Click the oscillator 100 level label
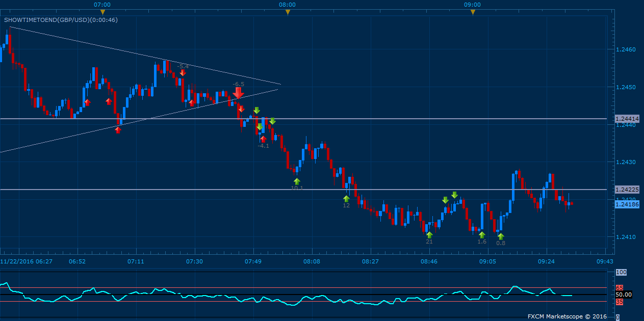The image size is (644, 321). coord(621,273)
